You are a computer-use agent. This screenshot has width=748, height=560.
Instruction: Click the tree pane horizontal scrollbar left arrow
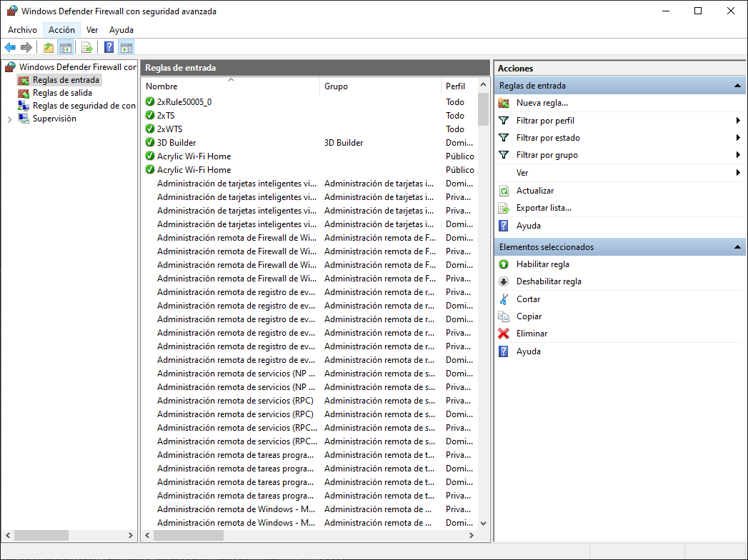(8, 535)
